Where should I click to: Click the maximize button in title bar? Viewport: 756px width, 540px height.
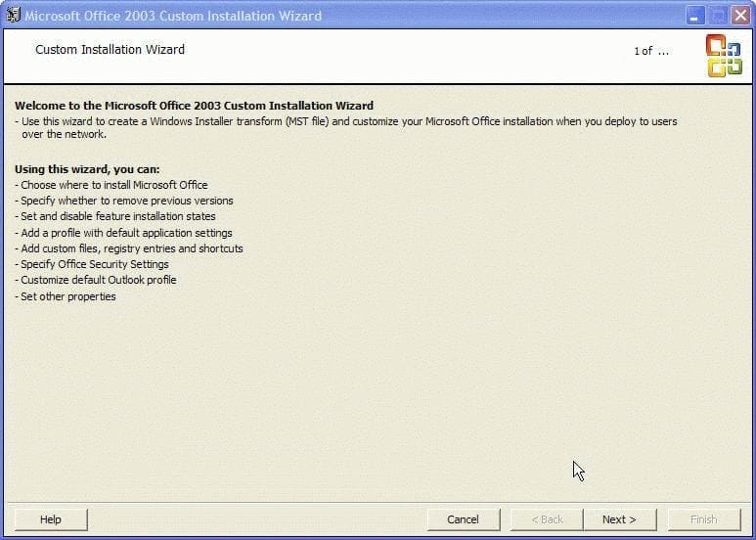(x=718, y=16)
